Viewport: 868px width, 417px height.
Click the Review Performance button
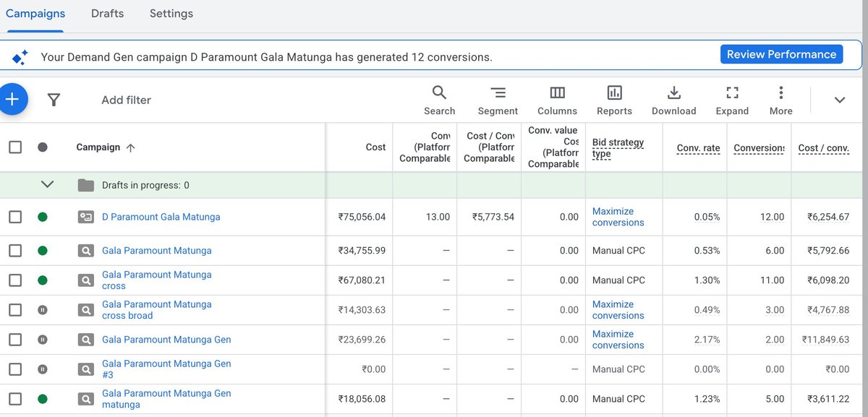(x=781, y=54)
